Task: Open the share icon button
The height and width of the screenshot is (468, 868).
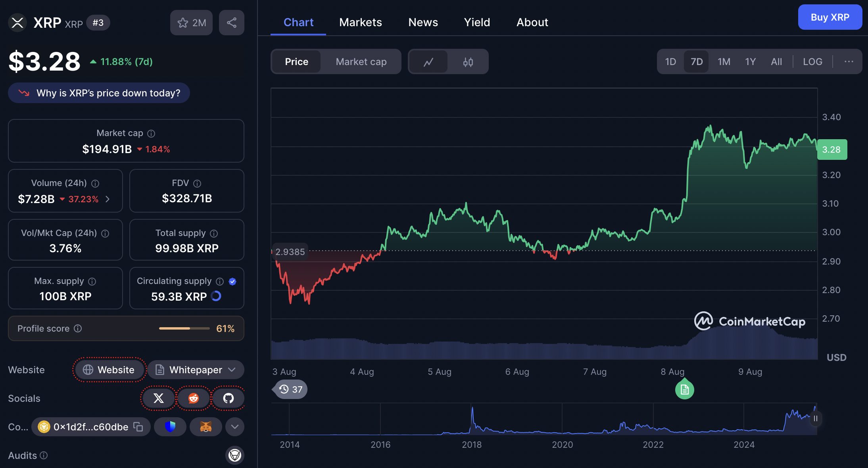Action: click(x=232, y=23)
